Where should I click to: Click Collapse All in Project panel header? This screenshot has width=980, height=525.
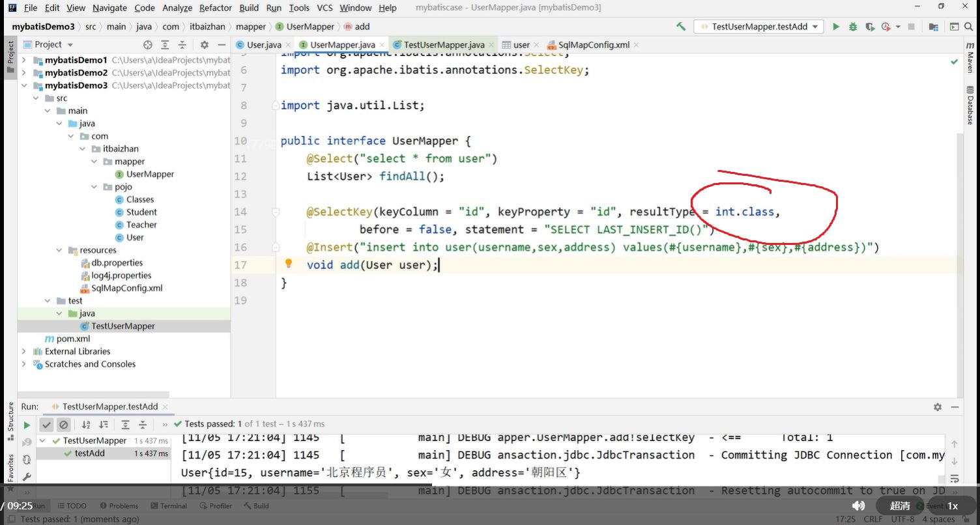coord(182,44)
